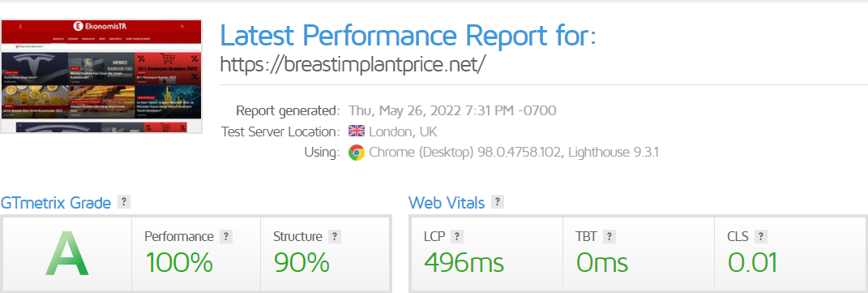Click the Latest Performance Report heading

[x=408, y=36]
